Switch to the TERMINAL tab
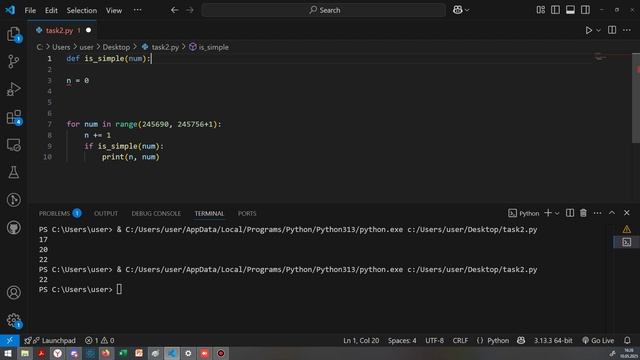This screenshot has width=640, height=360. pyautogui.click(x=209, y=213)
